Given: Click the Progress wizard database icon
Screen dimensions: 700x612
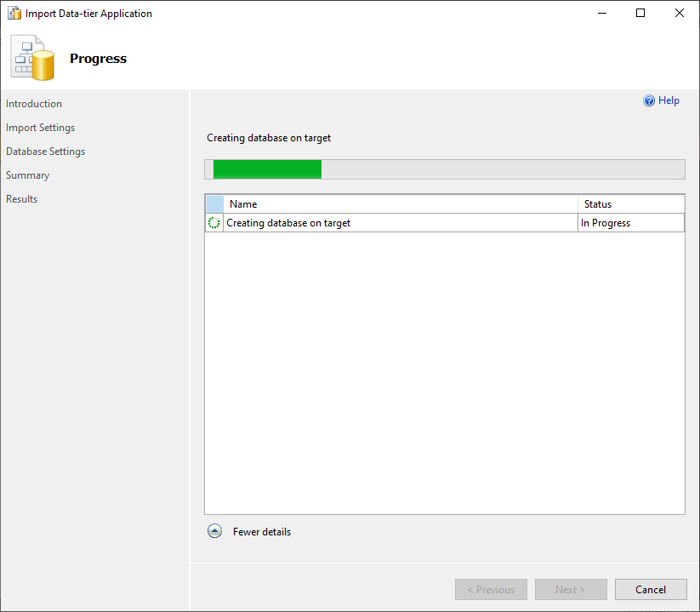Looking at the screenshot, I should pos(31,58).
